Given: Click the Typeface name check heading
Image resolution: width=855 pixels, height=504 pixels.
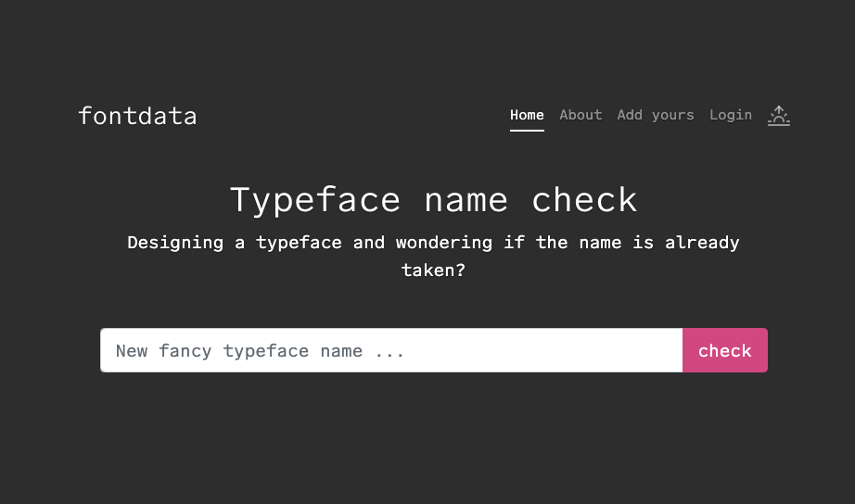Looking at the screenshot, I should click(433, 200).
